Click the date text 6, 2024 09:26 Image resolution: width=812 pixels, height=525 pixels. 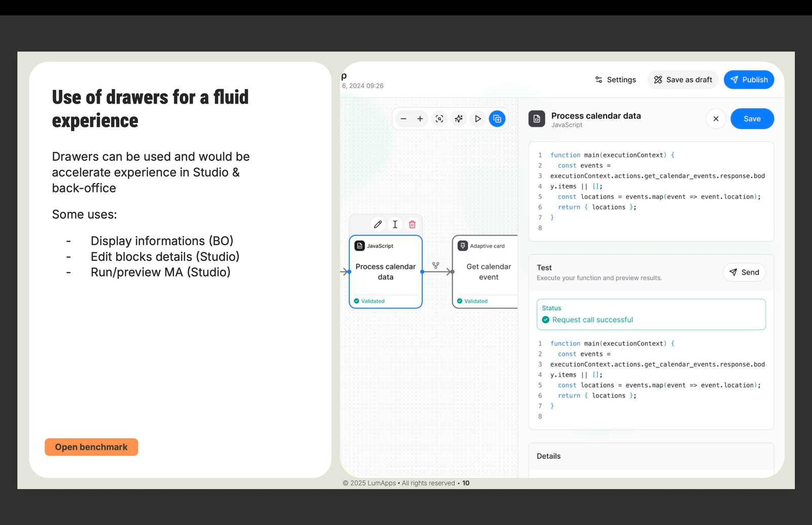tap(362, 86)
